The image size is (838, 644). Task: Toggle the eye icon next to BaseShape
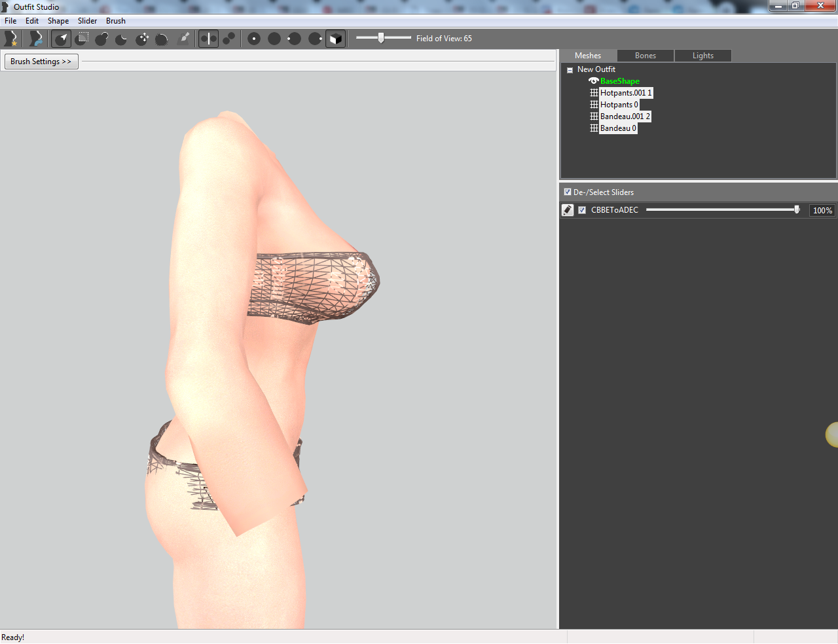[x=594, y=81]
